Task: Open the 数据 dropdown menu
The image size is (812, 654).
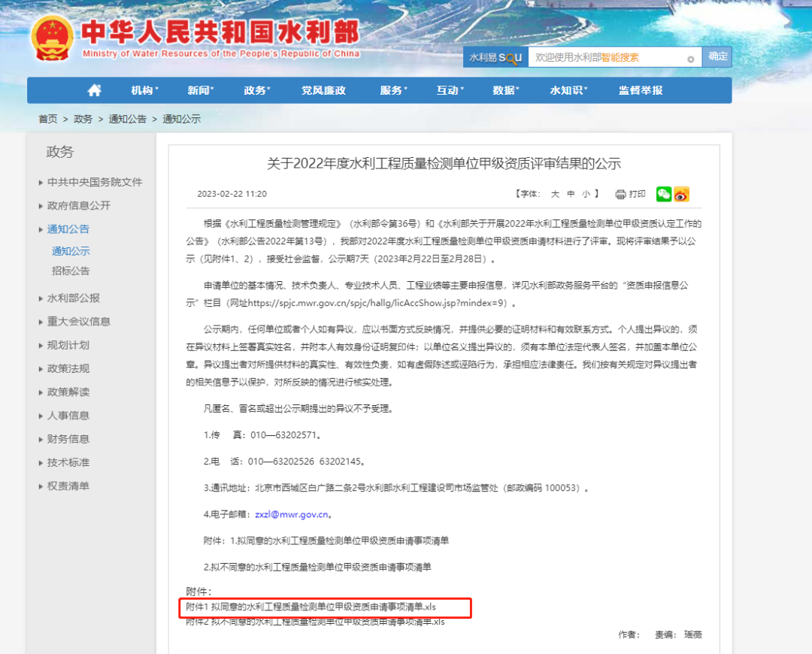Action: tap(505, 91)
